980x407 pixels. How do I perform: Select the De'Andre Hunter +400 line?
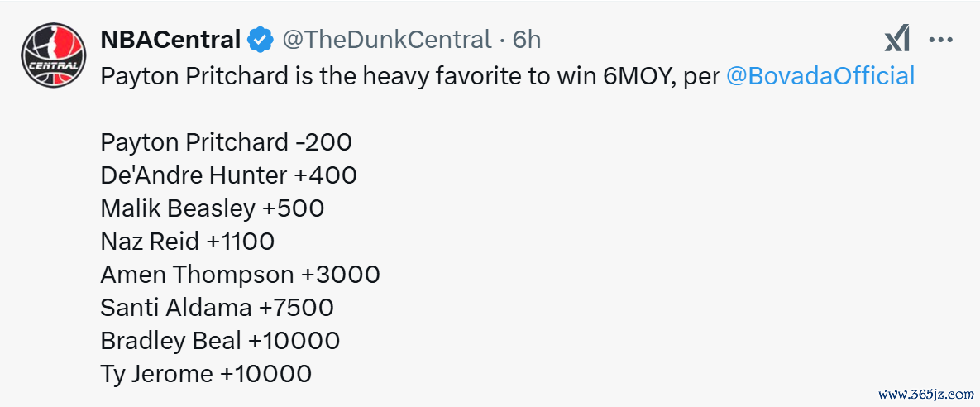pyautogui.click(x=229, y=175)
